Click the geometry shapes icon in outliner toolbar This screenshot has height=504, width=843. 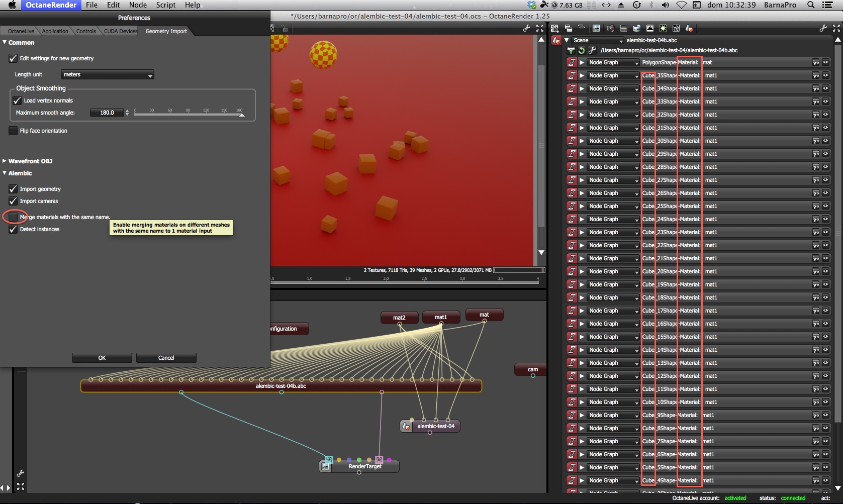689,28
